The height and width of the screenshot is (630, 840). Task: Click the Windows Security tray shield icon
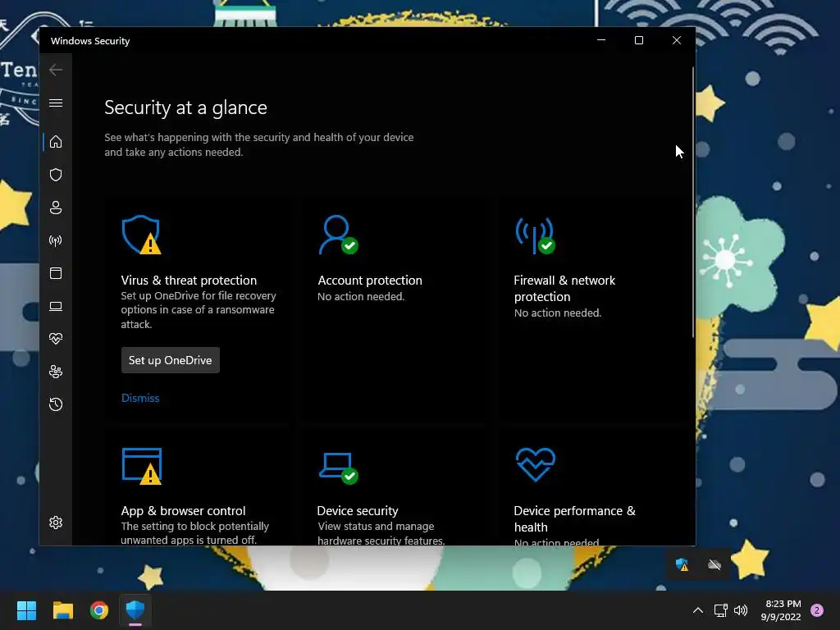682,564
